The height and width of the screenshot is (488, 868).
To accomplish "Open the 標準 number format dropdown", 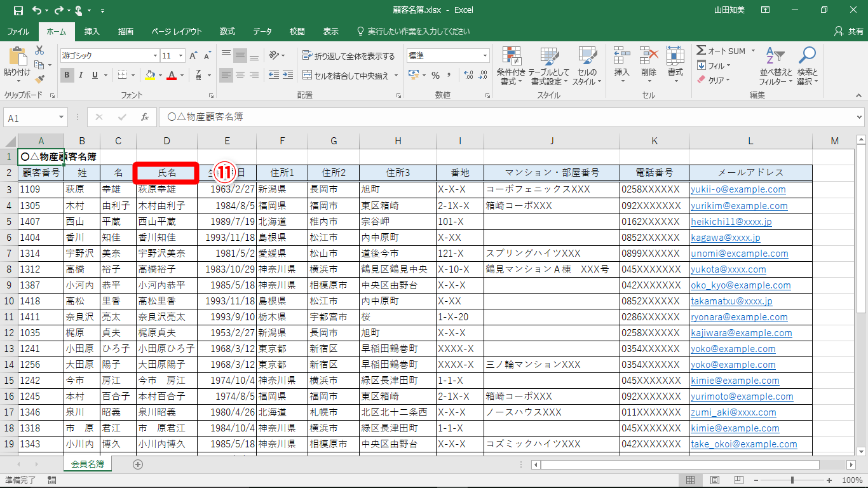I will [485, 56].
